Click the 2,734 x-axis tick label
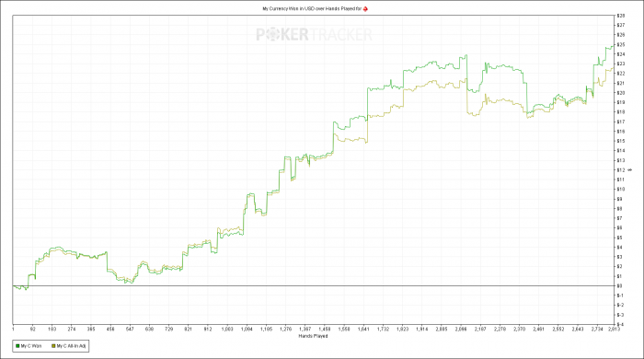The image size is (644, 359). (x=597, y=329)
